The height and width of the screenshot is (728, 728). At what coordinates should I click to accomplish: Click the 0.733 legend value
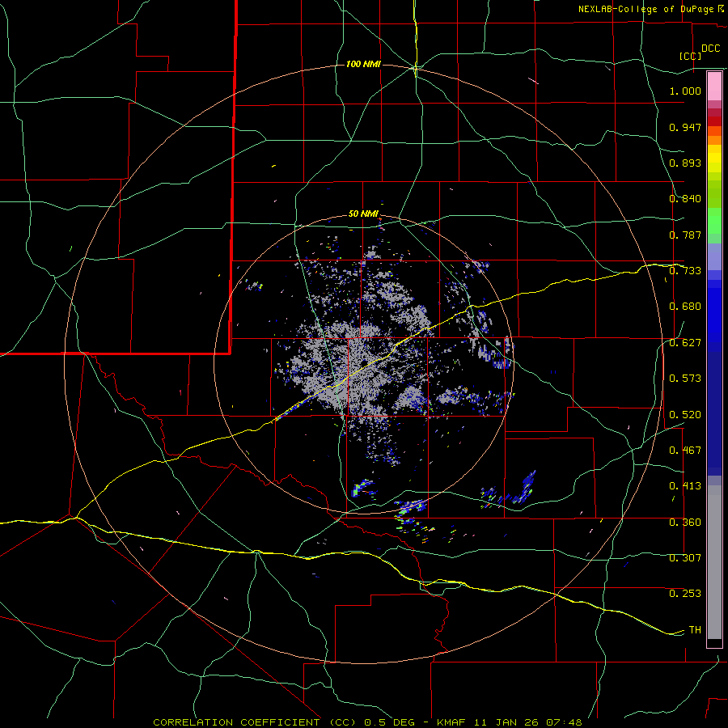tap(685, 271)
